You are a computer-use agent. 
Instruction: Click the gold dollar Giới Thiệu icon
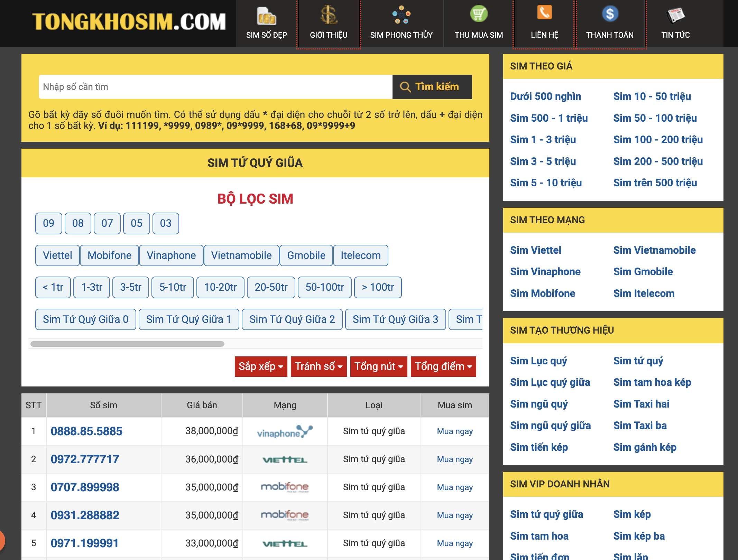pyautogui.click(x=329, y=15)
